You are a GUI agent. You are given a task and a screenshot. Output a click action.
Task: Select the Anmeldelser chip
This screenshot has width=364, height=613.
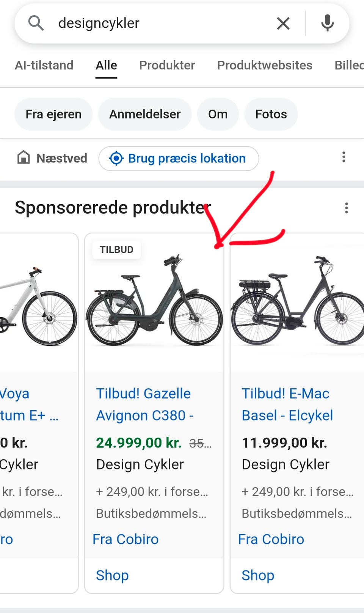point(145,114)
